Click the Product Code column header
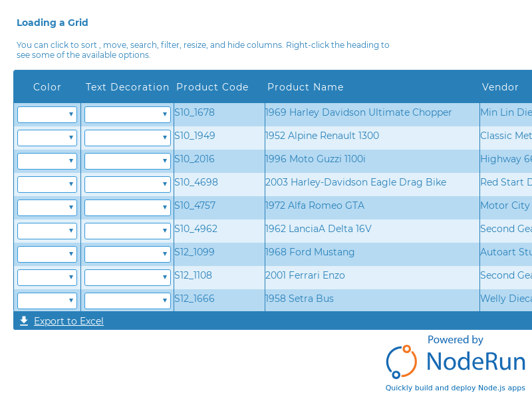Screen dimensions: 532x399 212,87
